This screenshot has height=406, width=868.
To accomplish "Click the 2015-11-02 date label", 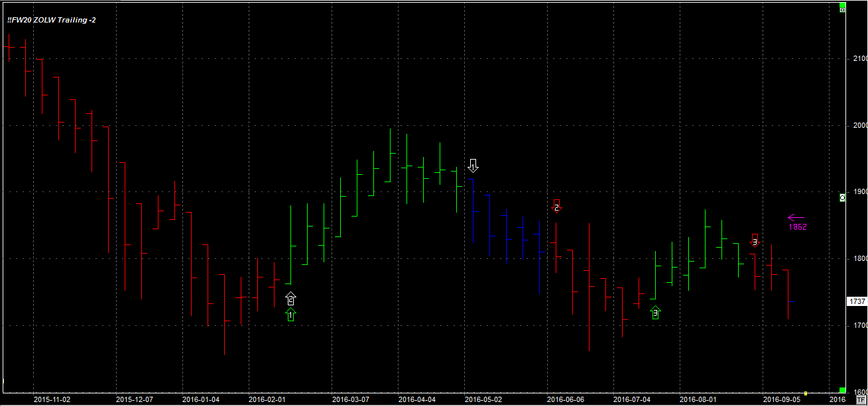I will pyautogui.click(x=52, y=399).
